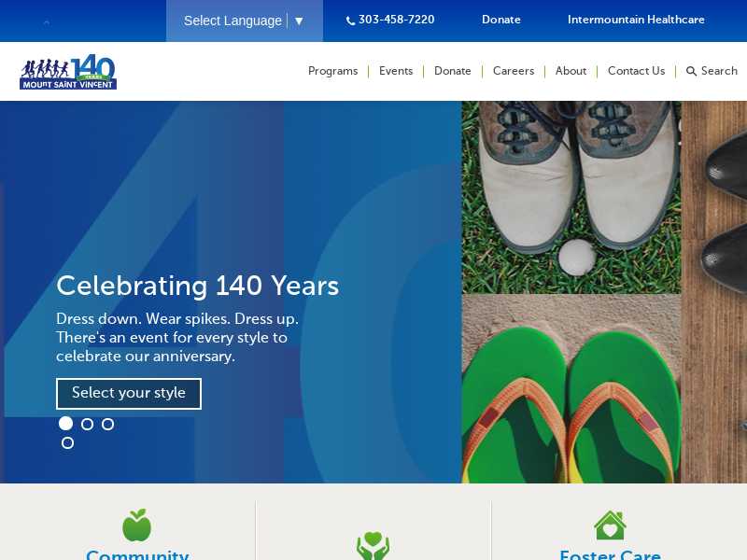Switch to the third carousel slide dot
747x560 pixels.
[108, 425]
